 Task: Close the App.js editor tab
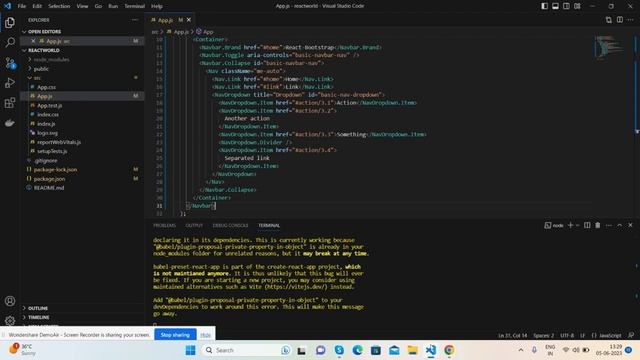189,20
